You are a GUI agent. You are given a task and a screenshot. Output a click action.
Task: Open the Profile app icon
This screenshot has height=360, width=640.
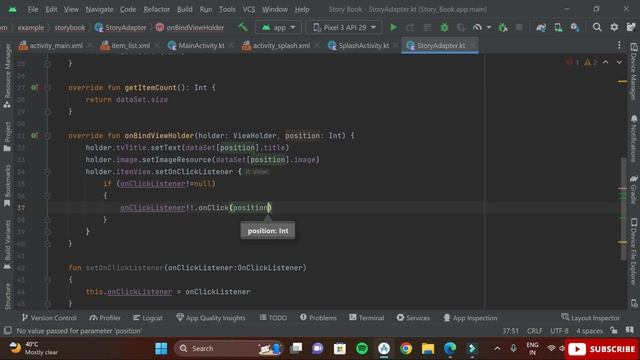pyautogui.click(x=477, y=27)
